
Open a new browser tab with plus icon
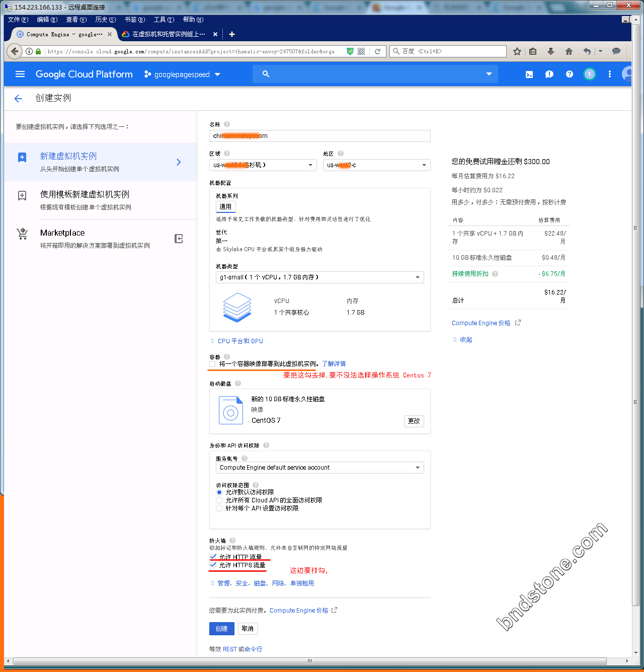(x=232, y=34)
